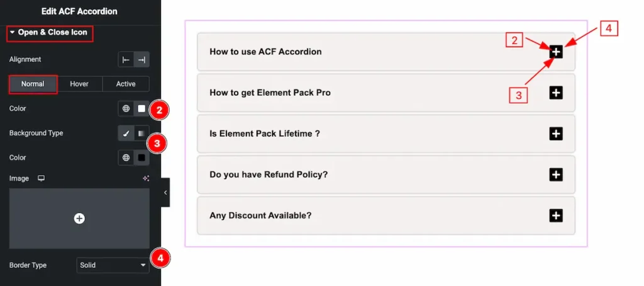Image resolution: width=644 pixels, height=286 pixels.
Task: Click the white icon color swatch
Action: click(x=142, y=109)
